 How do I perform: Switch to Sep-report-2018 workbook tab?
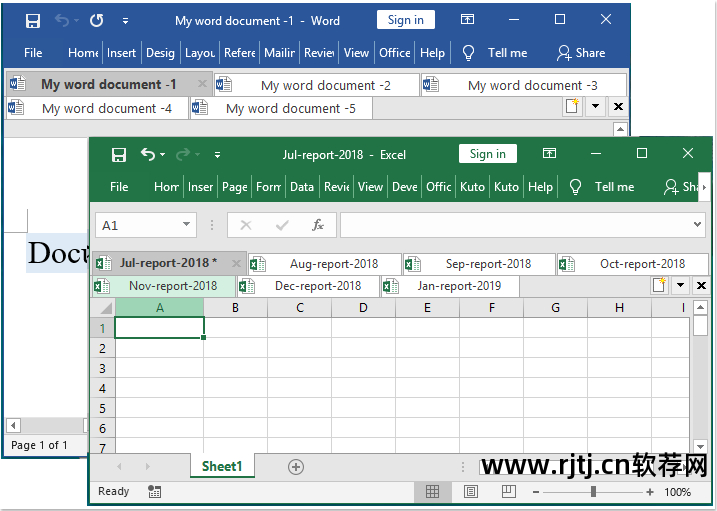tap(479, 264)
